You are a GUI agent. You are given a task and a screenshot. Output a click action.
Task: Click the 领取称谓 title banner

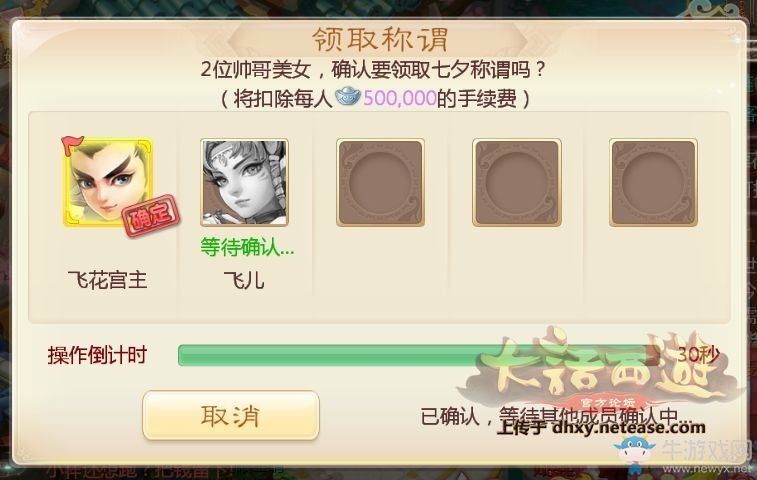(x=380, y=39)
